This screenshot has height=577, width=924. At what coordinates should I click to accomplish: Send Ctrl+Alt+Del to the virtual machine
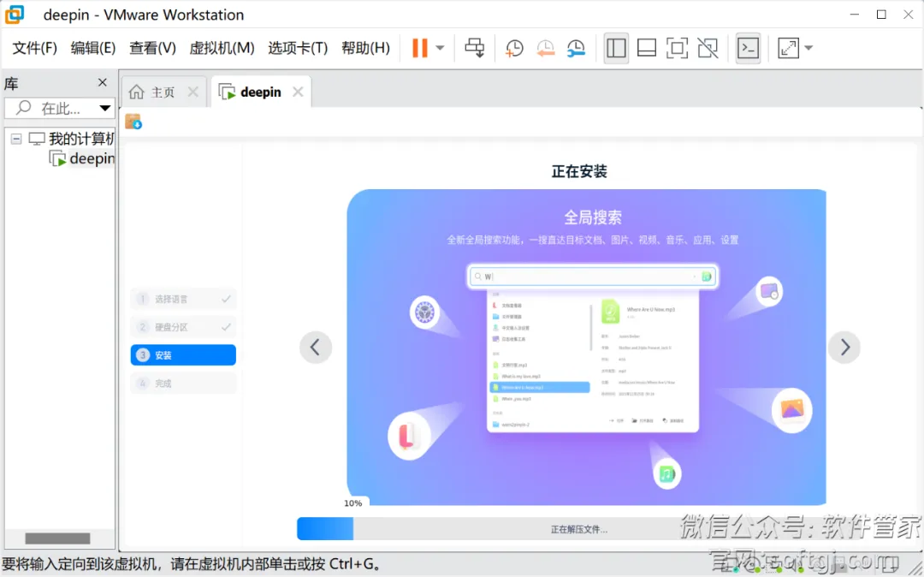(474, 48)
